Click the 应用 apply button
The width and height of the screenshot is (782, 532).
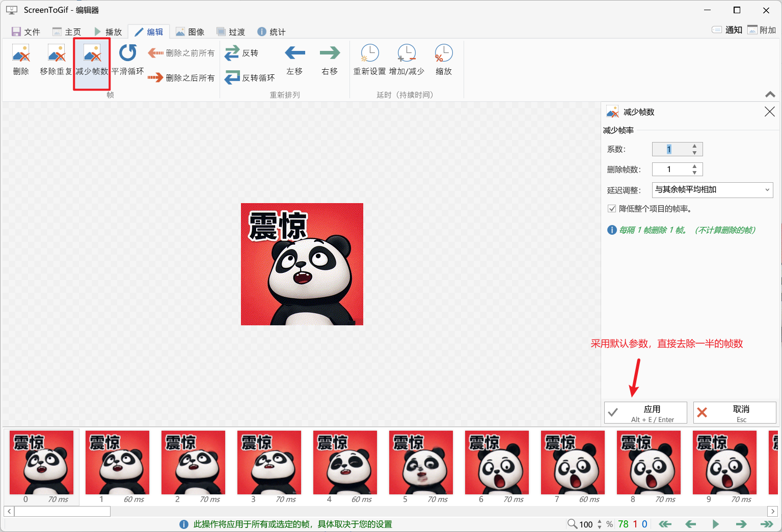point(645,413)
